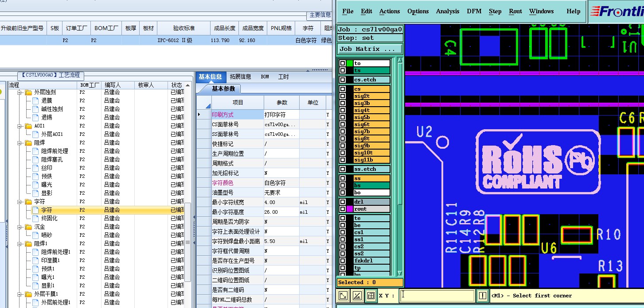
Task: Click the magenta color swatch of 'rout' layer
Action: click(x=349, y=209)
